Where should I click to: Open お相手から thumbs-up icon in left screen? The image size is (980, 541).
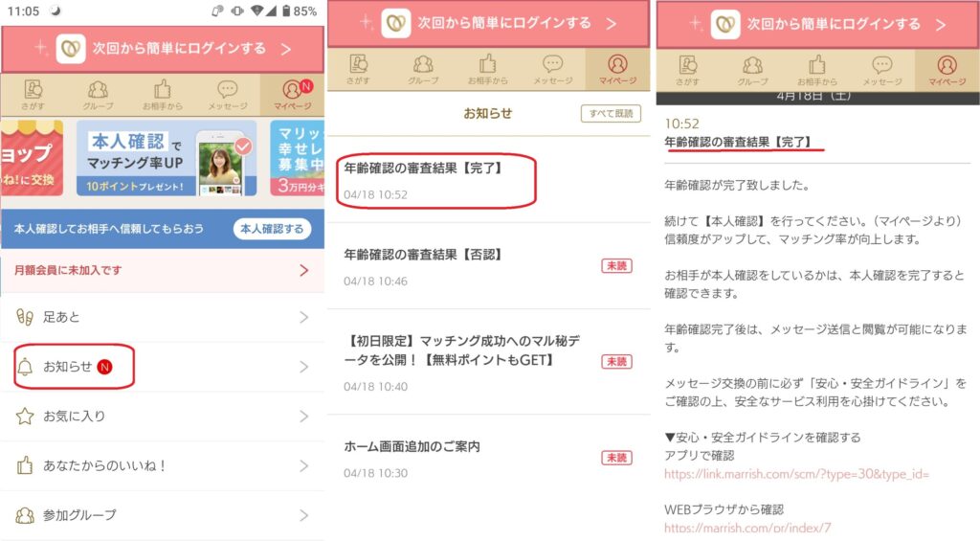163,95
